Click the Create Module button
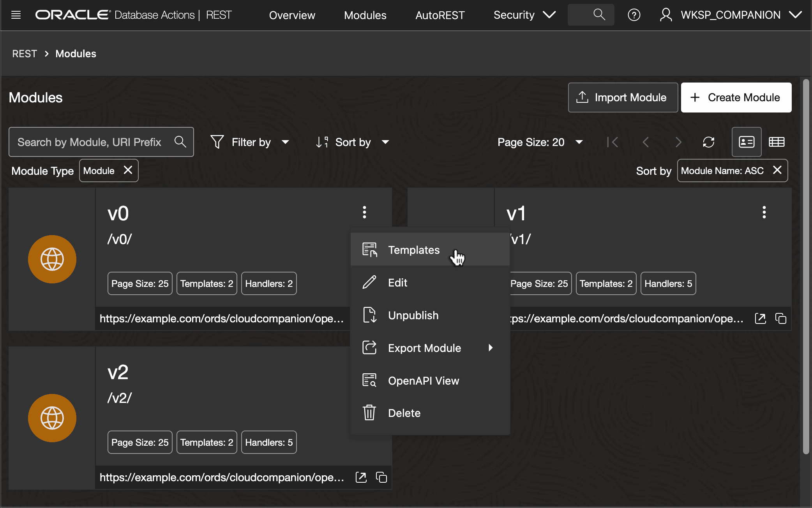The width and height of the screenshot is (812, 508). tap(736, 97)
